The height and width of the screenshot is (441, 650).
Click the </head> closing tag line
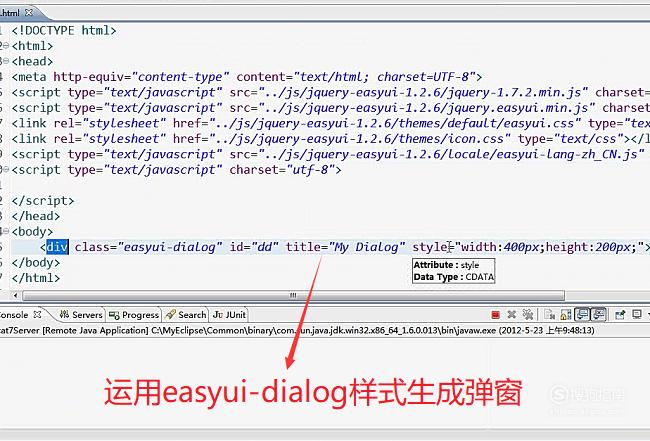click(x=36, y=216)
